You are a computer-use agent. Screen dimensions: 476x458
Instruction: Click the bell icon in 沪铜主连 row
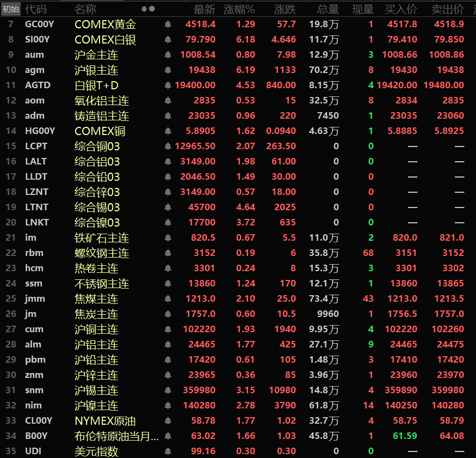point(168,329)
